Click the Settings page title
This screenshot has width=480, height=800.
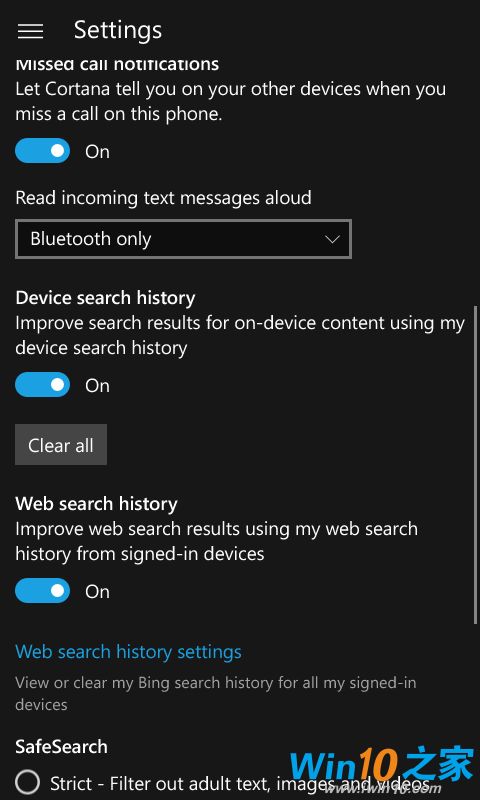[118, 31]
